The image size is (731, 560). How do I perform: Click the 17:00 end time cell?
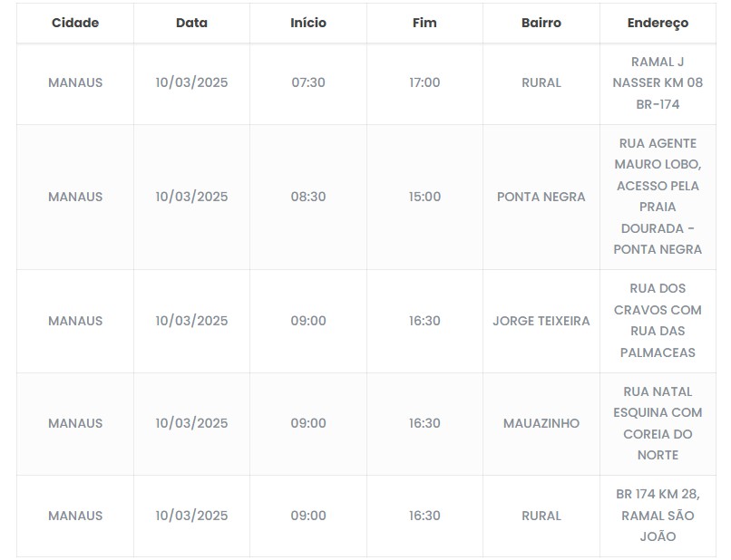click(424, 82)
